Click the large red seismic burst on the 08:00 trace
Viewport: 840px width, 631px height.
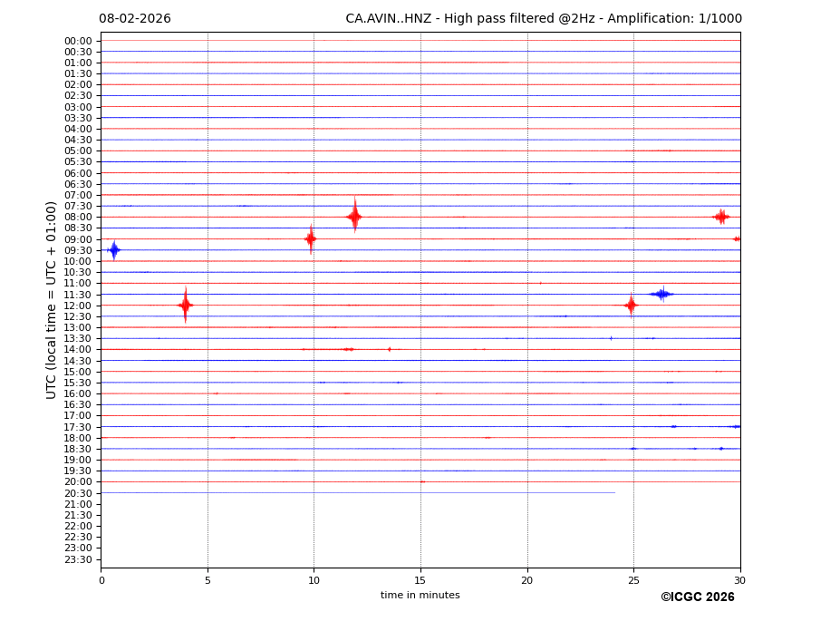coord(354,217)
